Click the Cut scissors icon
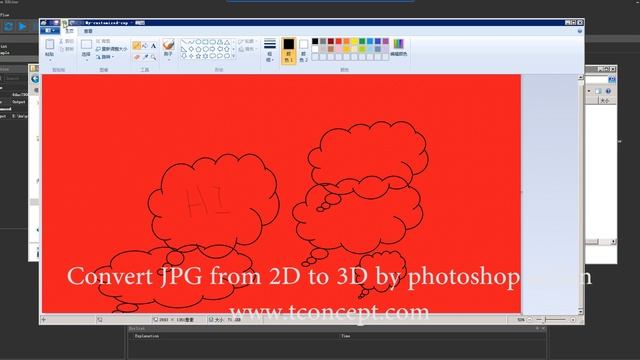 point(62,41)
